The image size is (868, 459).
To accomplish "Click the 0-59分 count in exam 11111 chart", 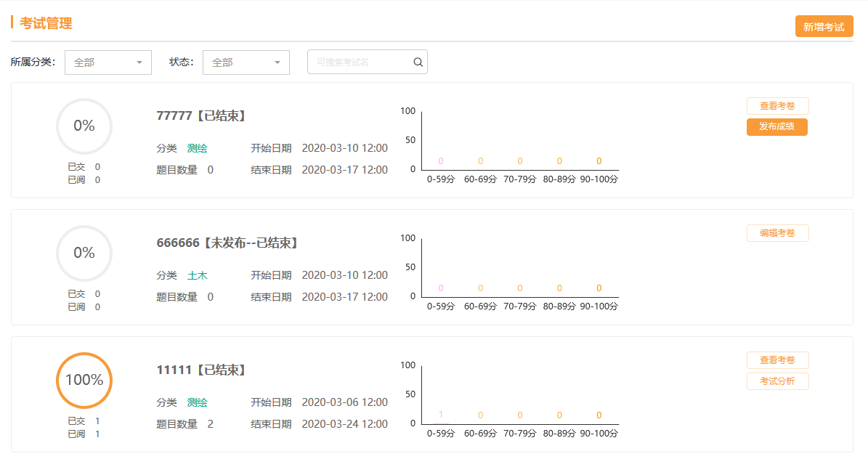I will coord(440,415).
